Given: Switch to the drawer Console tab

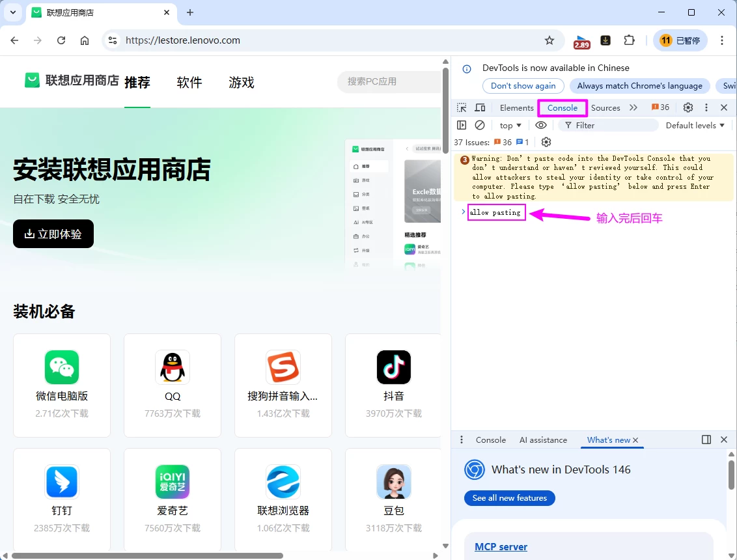Looking at the screenshot, I should pos(491,440).
